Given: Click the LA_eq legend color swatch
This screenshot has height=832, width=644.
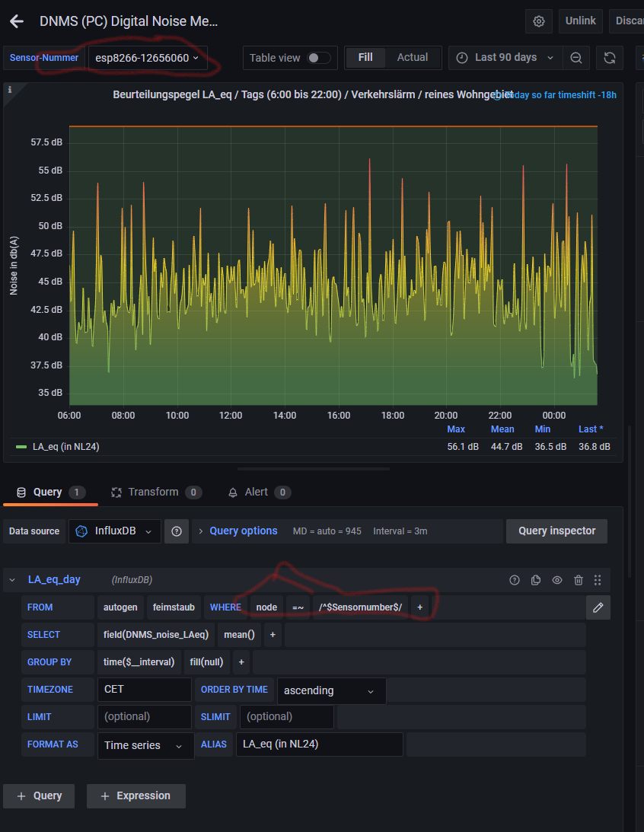Looking at the screenshot, I should [21, 447].
